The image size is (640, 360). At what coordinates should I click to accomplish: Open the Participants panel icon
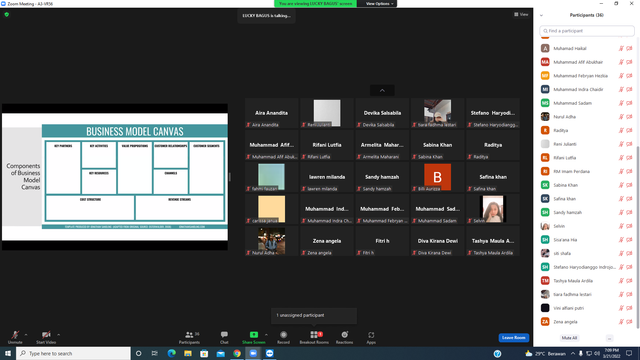pyautogui.click(x=189, y=335)
